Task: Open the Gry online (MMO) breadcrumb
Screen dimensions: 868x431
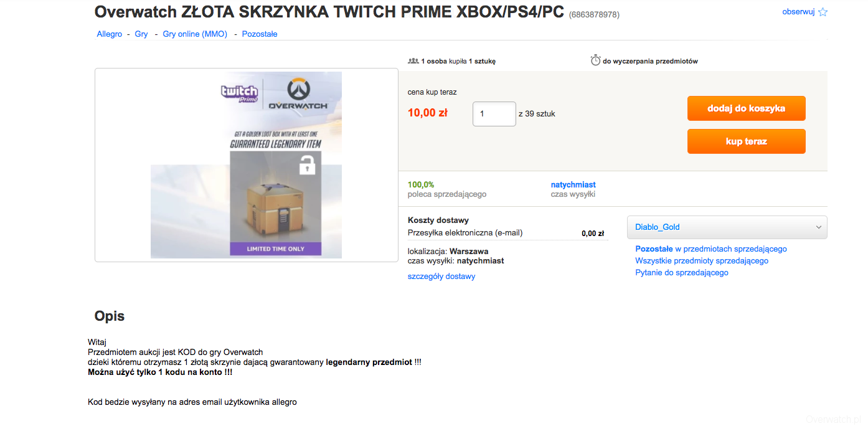Action: click(x=195, y=34)
